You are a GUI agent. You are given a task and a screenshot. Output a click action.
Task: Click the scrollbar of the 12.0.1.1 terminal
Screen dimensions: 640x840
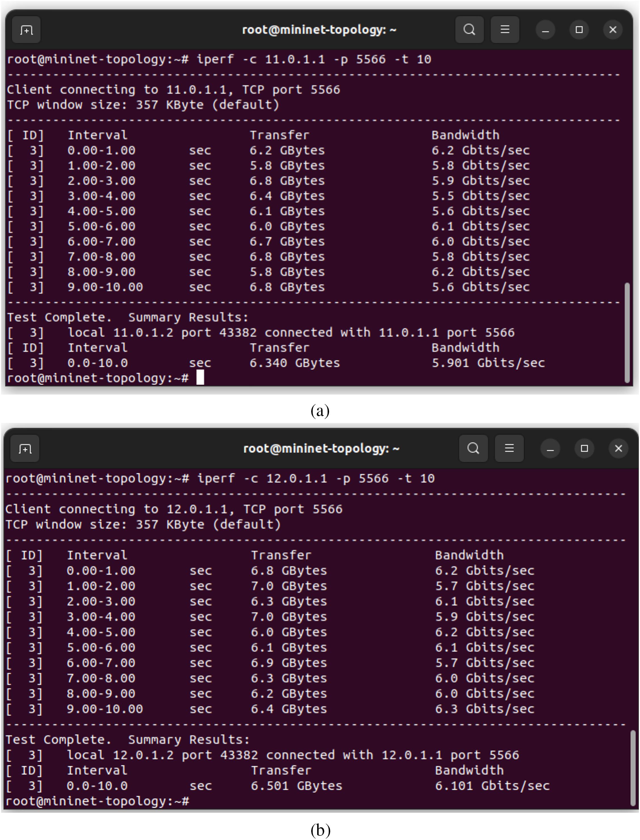[632, 767]
